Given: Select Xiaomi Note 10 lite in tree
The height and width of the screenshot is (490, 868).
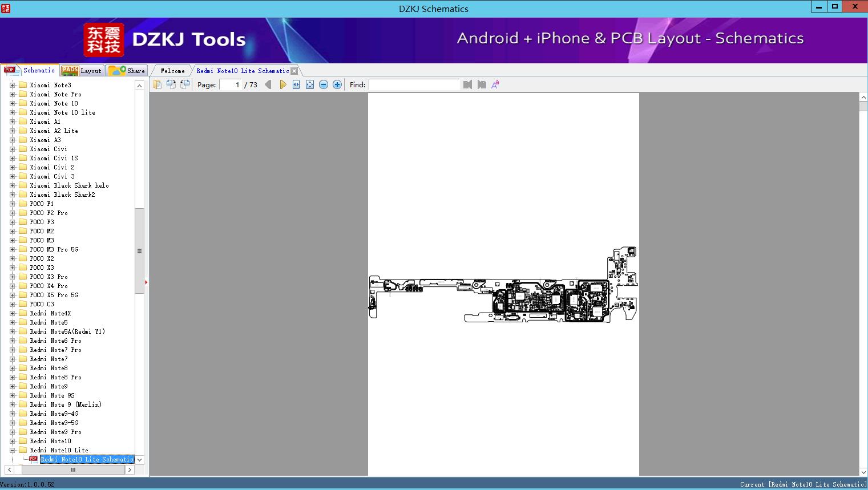Looking at the screenshot, I should pos(63,112).
